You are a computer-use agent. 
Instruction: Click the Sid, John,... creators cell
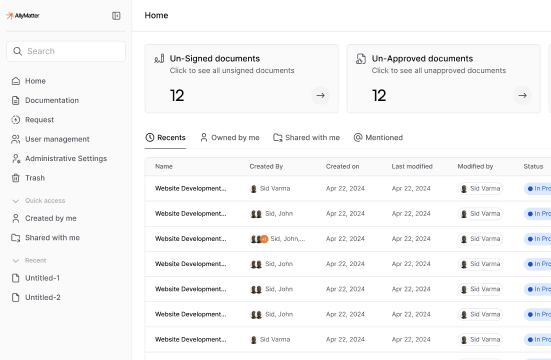pyautogui.click(x=278, y=239)
